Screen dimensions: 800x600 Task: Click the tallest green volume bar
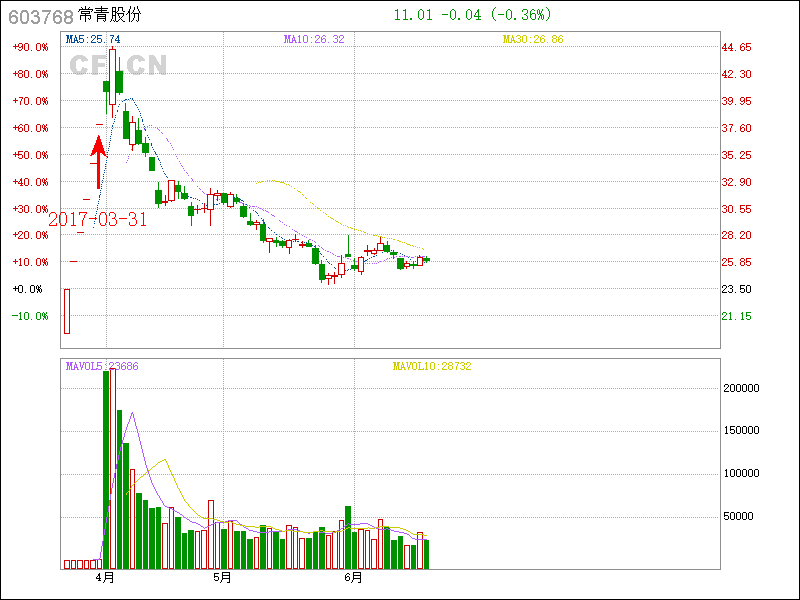point(107,470)
